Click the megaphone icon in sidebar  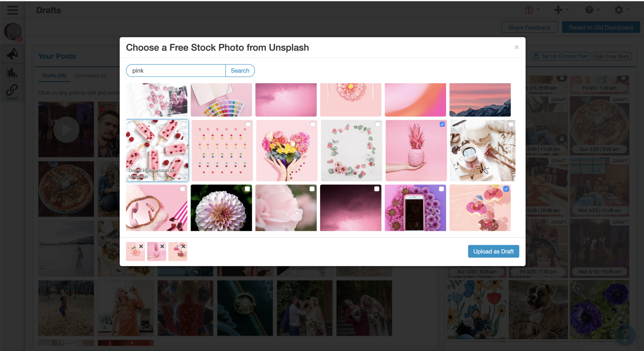coord(12,54)
